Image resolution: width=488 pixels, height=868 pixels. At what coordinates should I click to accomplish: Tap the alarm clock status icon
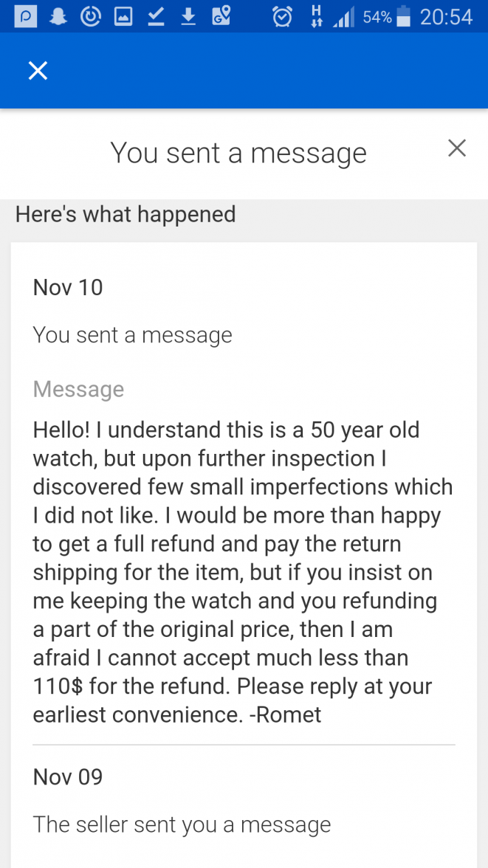(x=282, y=16)
